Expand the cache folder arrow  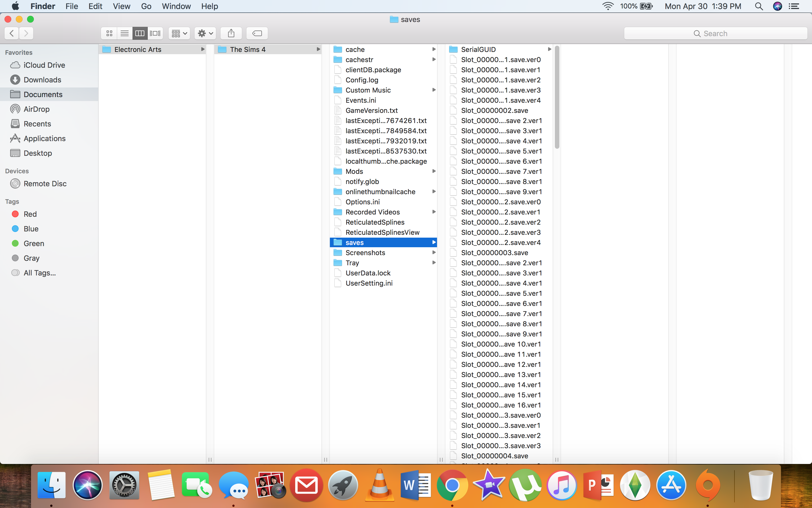pyautogui.click(x=434, y=49)
